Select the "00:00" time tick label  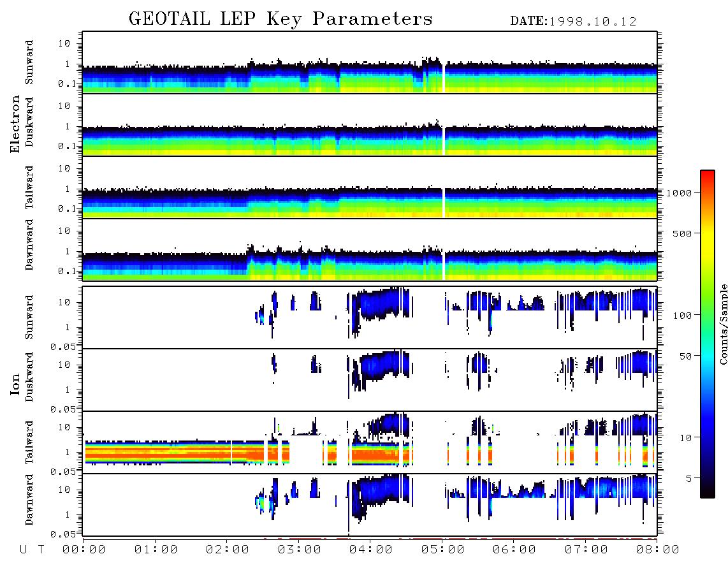(x=84, y=550)
